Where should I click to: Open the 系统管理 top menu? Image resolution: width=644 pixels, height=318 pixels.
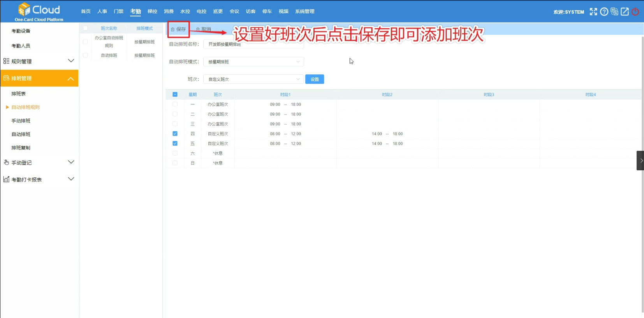pos(304,11)
